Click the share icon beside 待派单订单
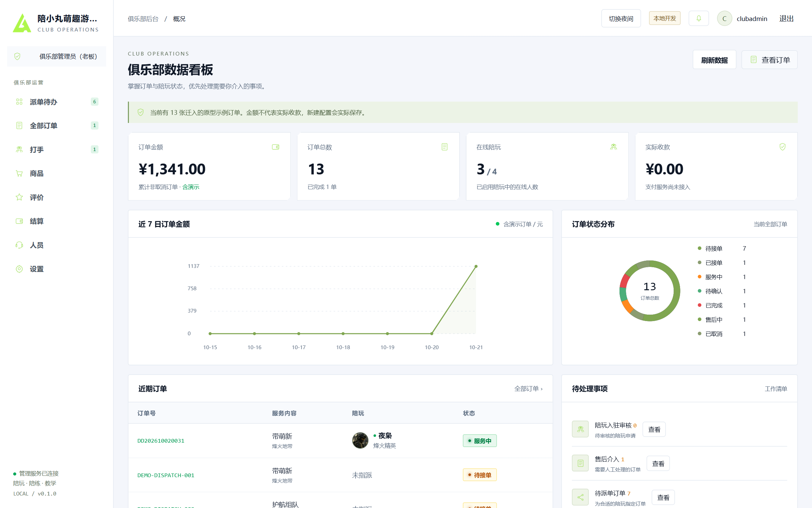This screenshot has height=508, width=812. 580,497
